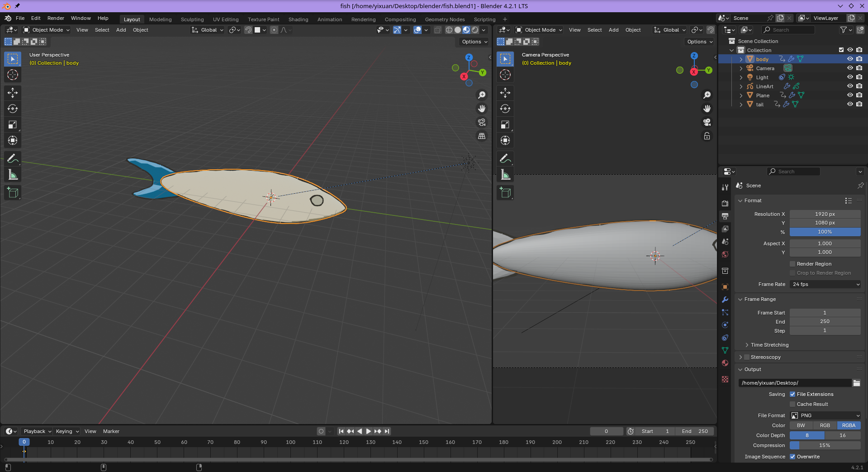Viewport: 868px width, 472px height.
Task: Exclude Collection from view layer checkbox
Action: pyautogui.click(x=841, y=50)
